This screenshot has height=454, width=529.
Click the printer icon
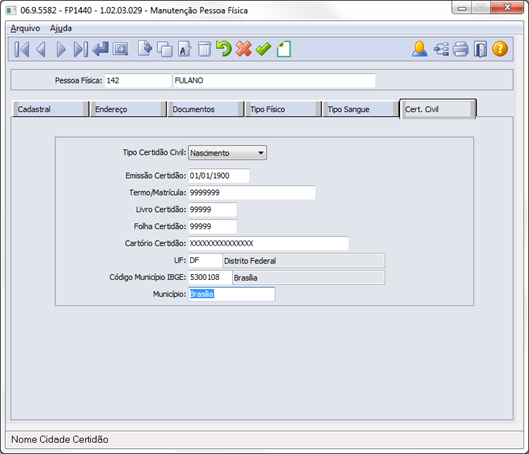coord(461,49)
